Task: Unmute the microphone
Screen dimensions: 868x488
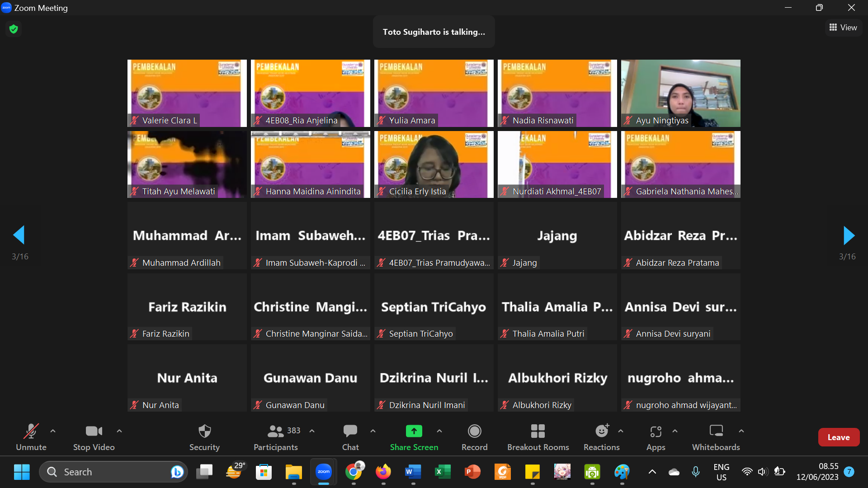Action: [x=31, y=437]
